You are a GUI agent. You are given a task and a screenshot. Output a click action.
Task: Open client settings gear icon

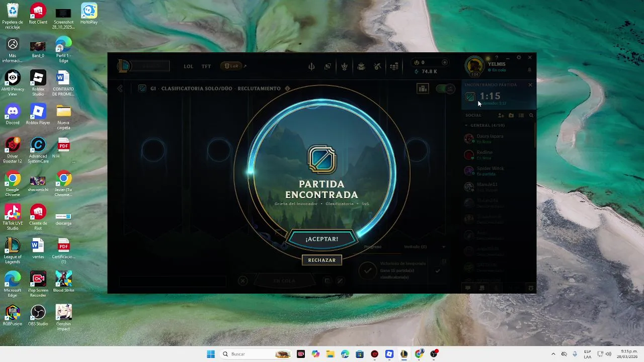pos(519,57)
